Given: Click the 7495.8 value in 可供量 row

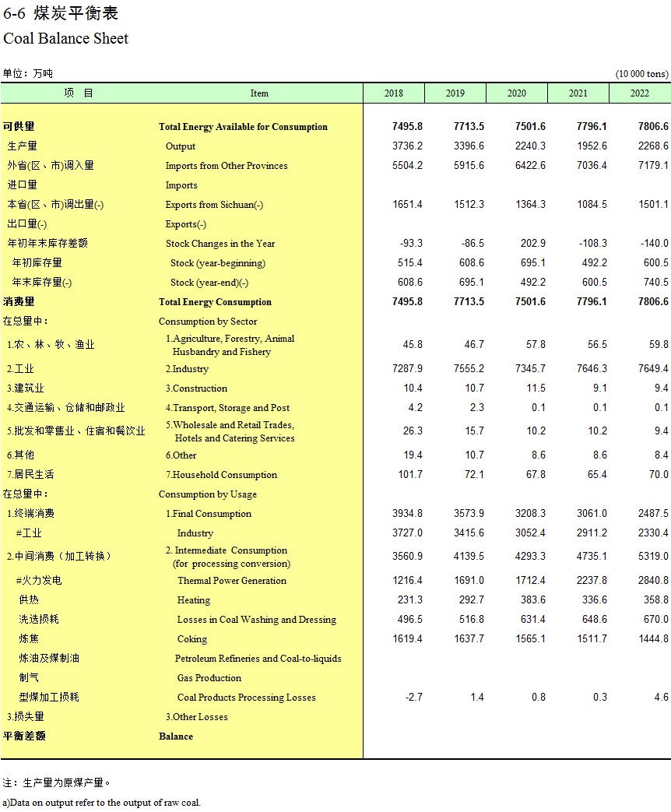Looking at the screenshot, I should [x=407, y=126].
